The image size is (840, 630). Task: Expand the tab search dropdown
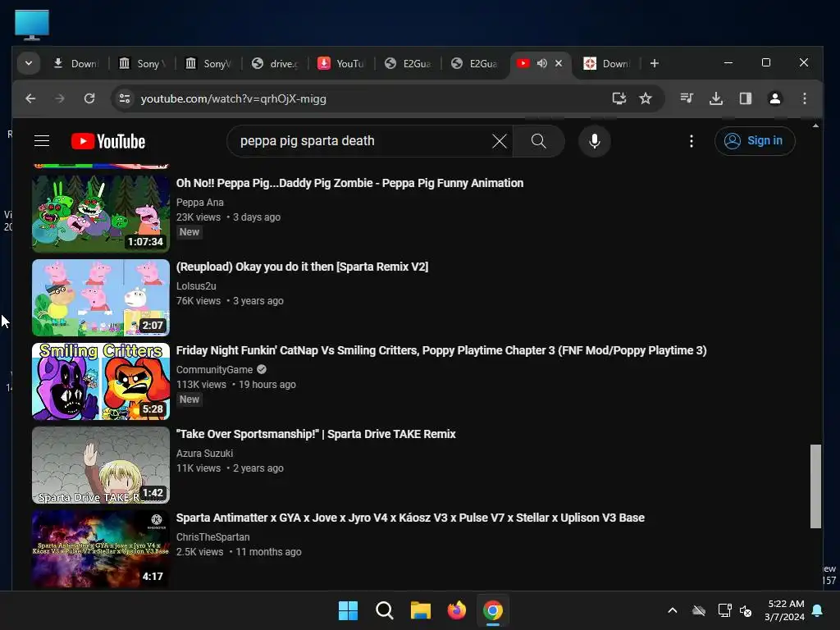tap(29, 63)
